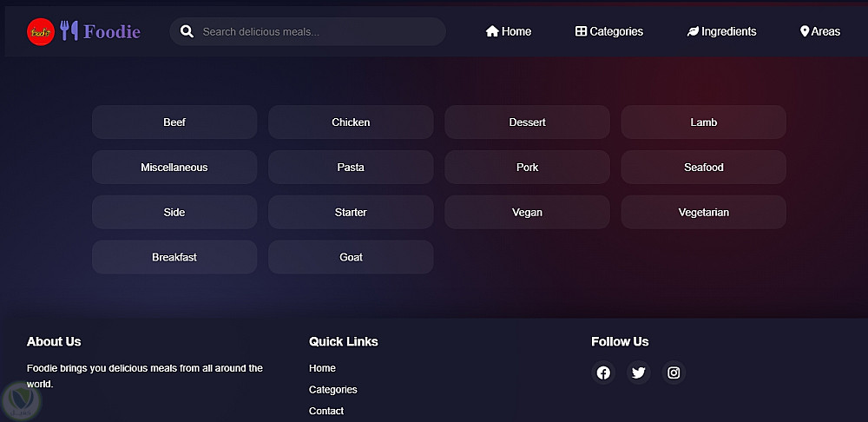
Task: Click the red Foodie logo badge
Action: click(x=40, y=32)
